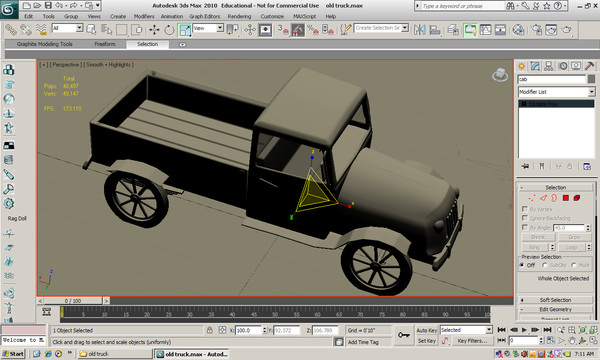This screenshot has width=600, height=360.
Task: Click the old truck folder taskbar button
Action: [115, 354]
